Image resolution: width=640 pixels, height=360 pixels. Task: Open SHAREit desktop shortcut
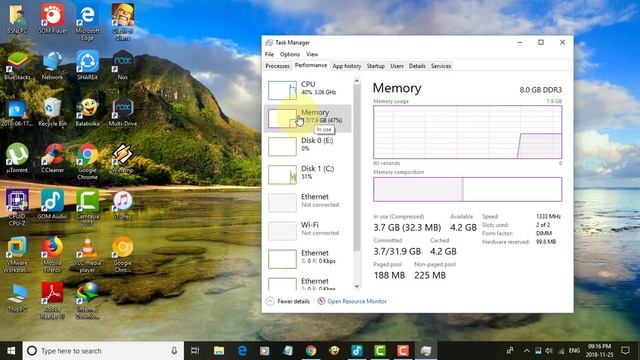coord(87,66)
